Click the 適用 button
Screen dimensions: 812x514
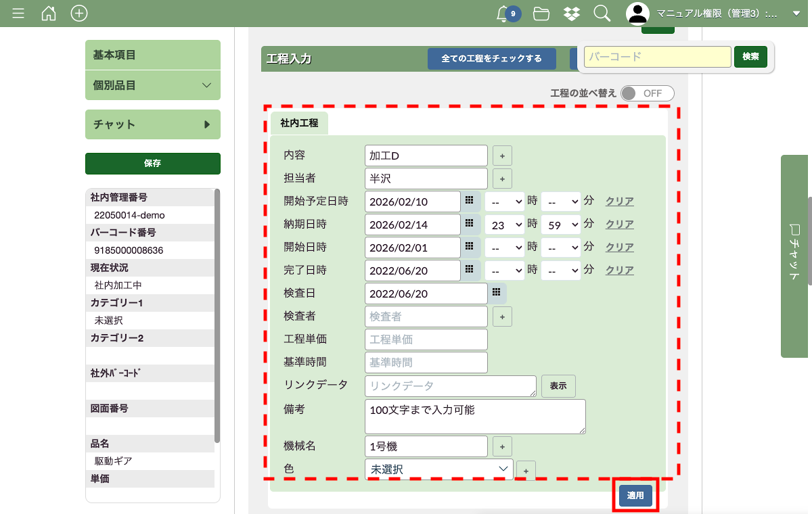635,496
